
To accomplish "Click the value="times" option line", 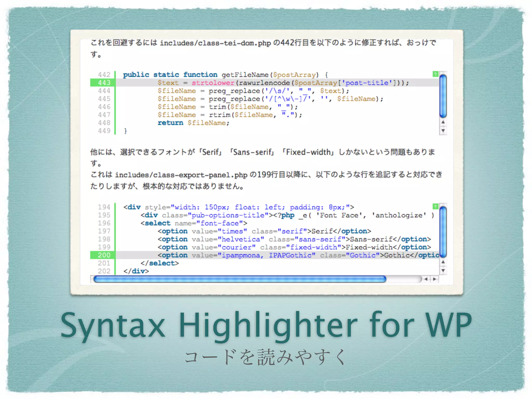I will point(264,231).
